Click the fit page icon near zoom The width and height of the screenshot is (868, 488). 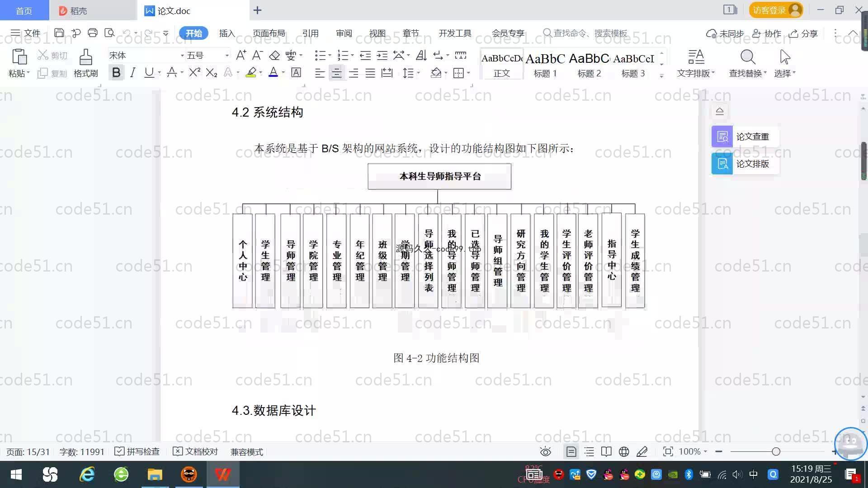(668, 451)
